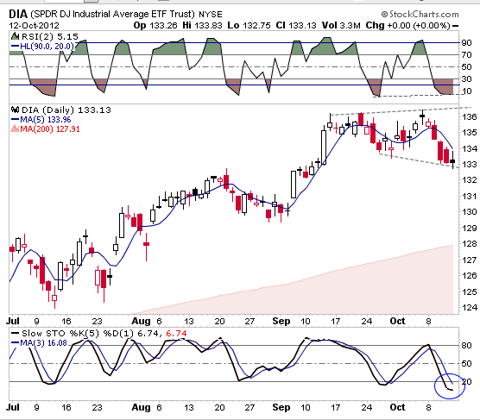Viewport: 480px width, 420px height.
Task: Click the 132 price axis label
Action: pyautogui.click(x=469, y=180)
